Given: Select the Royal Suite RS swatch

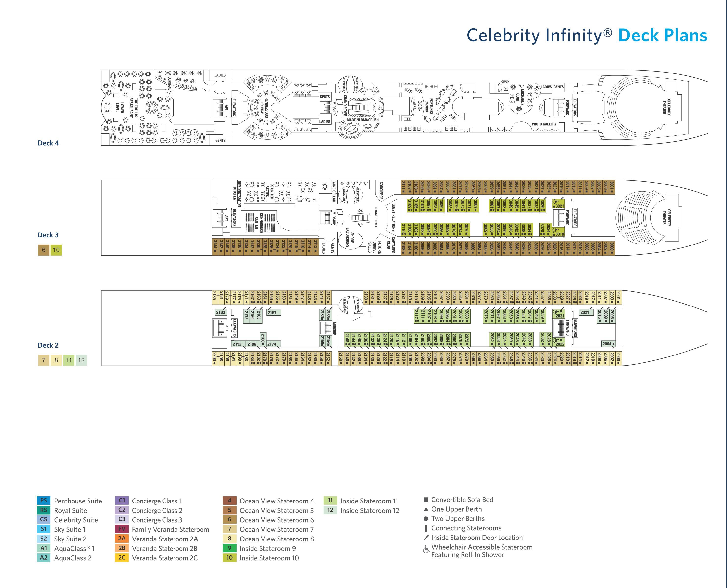Looking at the screenshot, I should click(44, 510).
